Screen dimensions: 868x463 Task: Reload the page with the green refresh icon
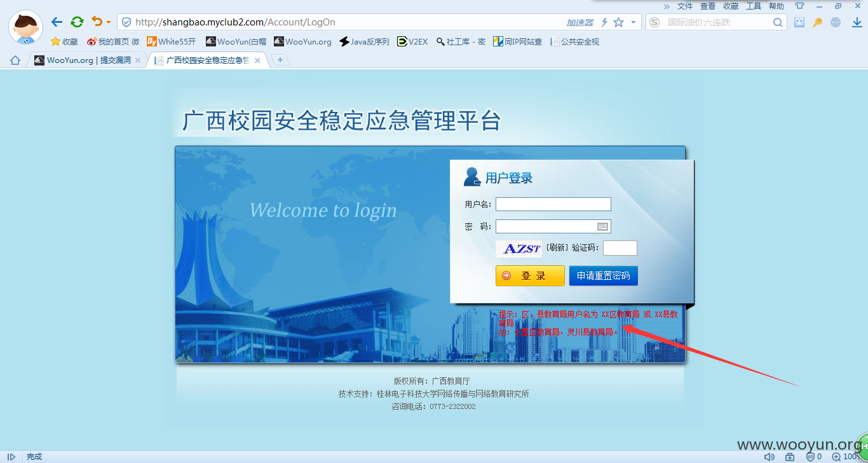(x=77, y=22)
